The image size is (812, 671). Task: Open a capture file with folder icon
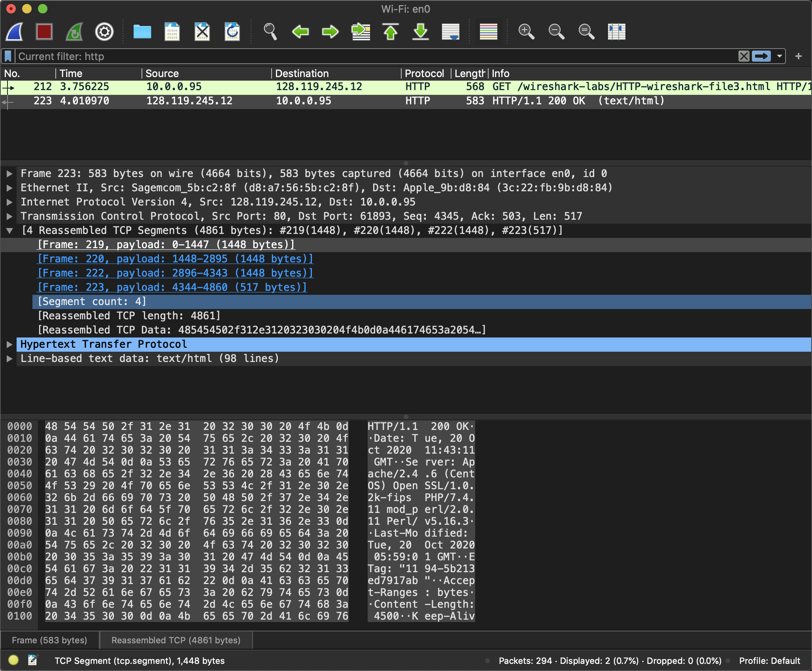142,32
